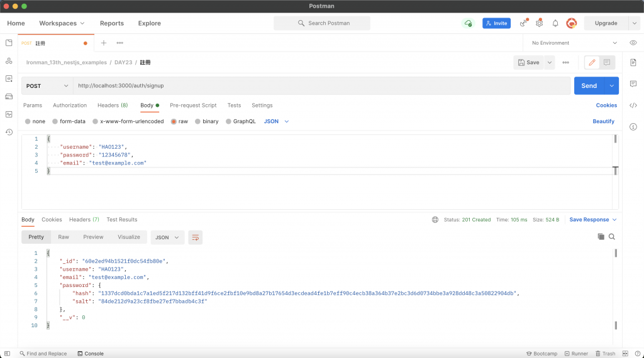Select x-www-form-urlencoded body type
This screenshot has width=644, height=358.
95,121
